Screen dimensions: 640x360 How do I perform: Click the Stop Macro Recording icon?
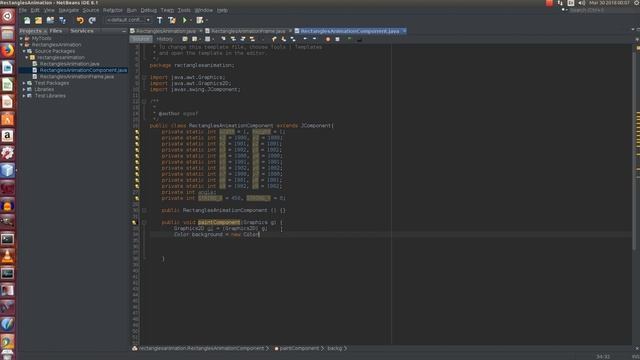338,39
